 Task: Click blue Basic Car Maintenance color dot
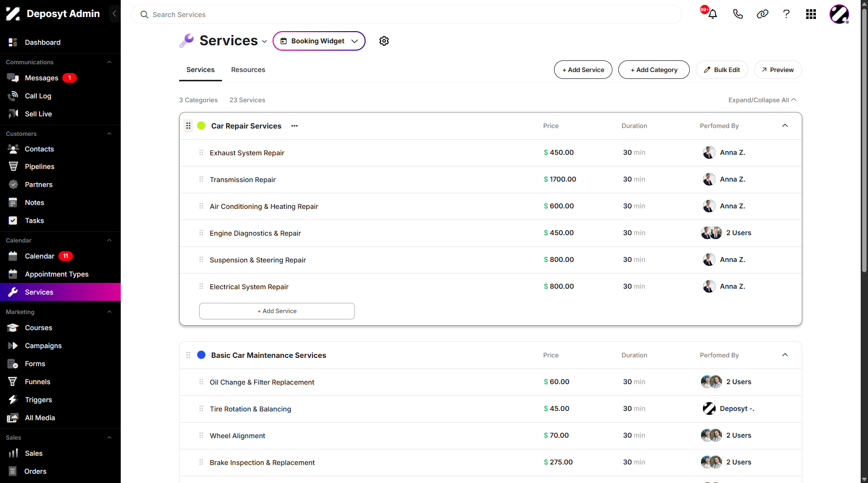point(201,355)
